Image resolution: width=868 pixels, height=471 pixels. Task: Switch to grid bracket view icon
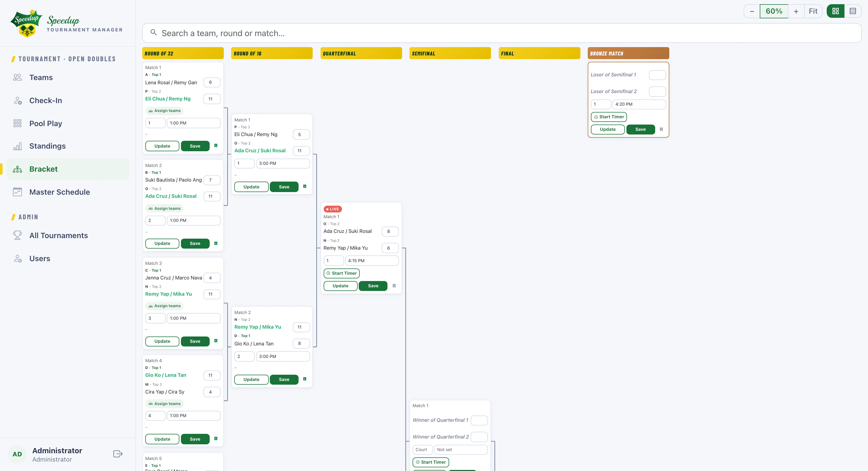pyautogui.click(x=835, y=11)
